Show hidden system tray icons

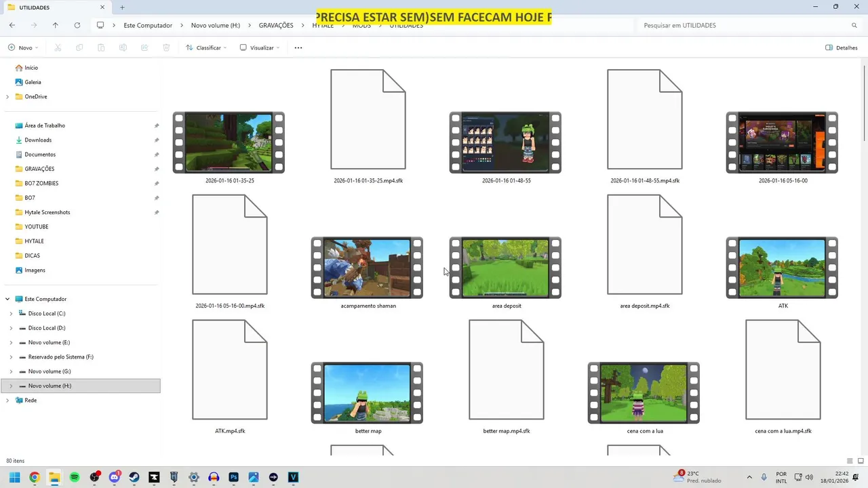point(749,477)
